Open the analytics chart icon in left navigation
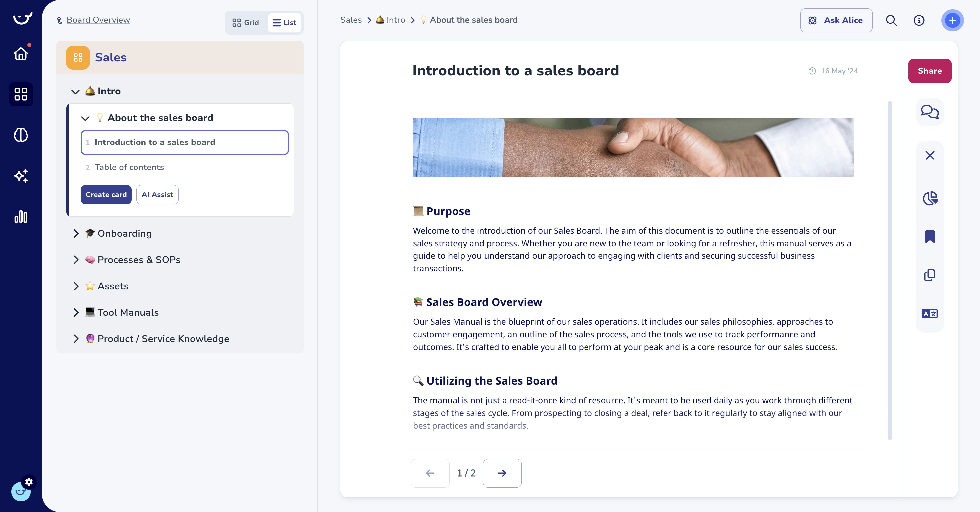The height and width of the screenshot is (512, 980). [21, 217]
